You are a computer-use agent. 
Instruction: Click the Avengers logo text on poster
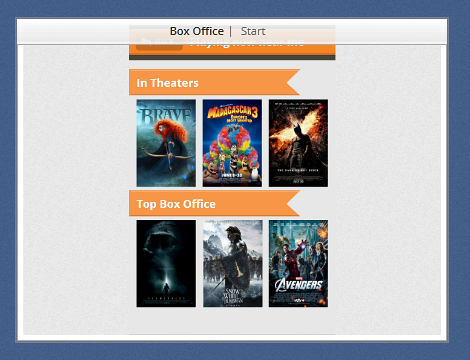pyautogui.click(x=298, y=284)
